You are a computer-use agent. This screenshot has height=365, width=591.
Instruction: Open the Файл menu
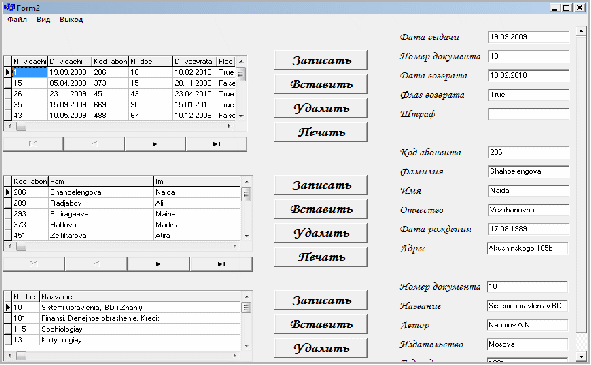click(x=17, y=20)
